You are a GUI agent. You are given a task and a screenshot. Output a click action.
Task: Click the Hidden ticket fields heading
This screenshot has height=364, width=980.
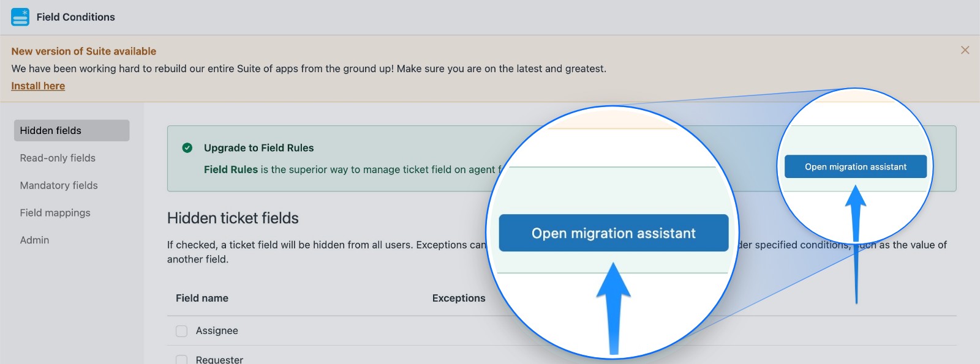233,218
